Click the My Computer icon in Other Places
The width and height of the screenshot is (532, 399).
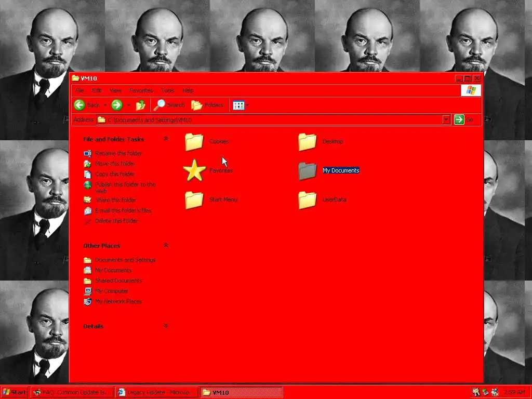[87, 291]
